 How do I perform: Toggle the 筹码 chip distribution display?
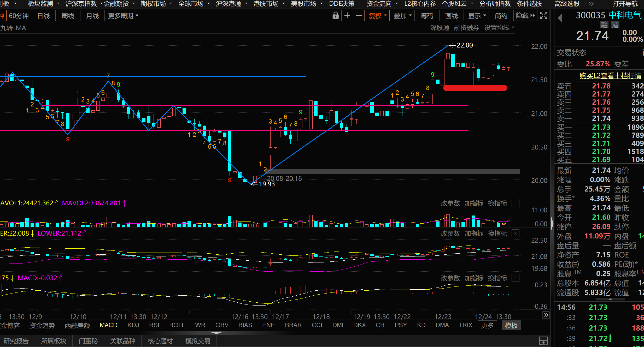click(x=427, y=16)
